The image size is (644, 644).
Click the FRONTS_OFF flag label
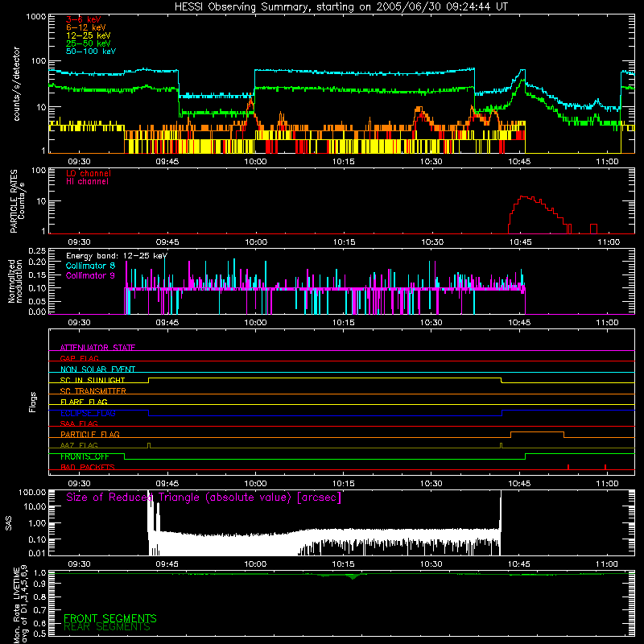click(85, 456)
